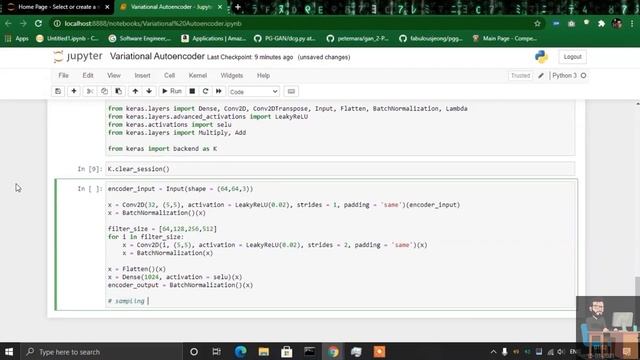The width and height of the screenshot is (640, 360).
Task: Select the Variational Autoencoder browser tab
Action: 171,7
